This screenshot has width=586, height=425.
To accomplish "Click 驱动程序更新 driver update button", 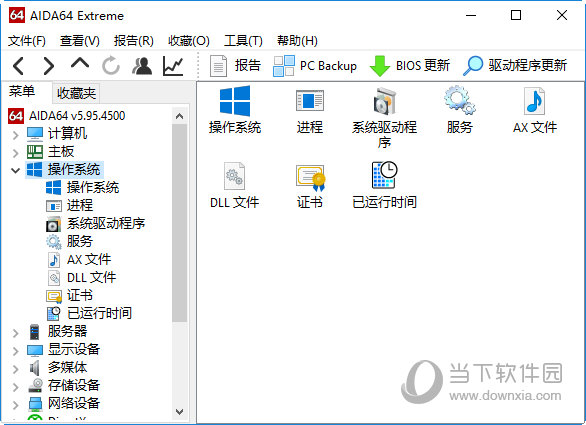I will click(515, 66).
